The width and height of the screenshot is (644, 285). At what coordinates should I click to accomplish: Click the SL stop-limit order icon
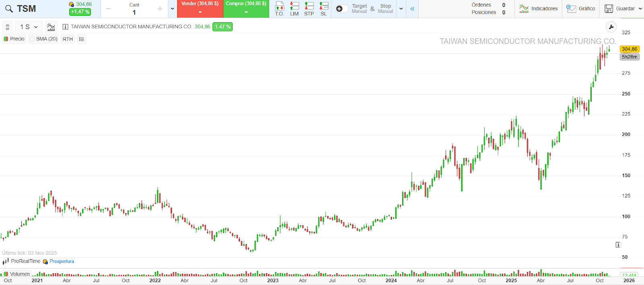[x=324, y=8]
